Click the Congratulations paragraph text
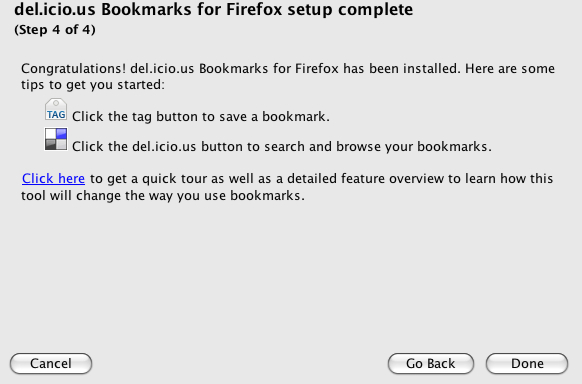This screenshot has height=384, width=582. coord(288,76)
